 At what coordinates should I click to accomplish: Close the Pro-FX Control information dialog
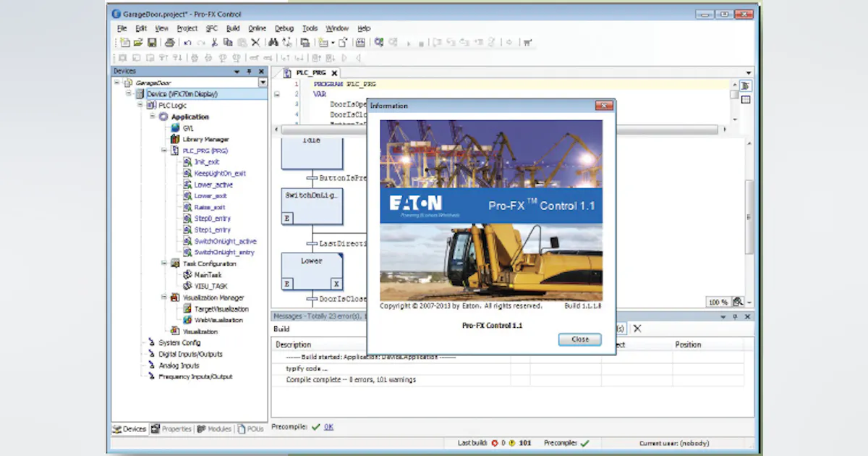point(579,339)
